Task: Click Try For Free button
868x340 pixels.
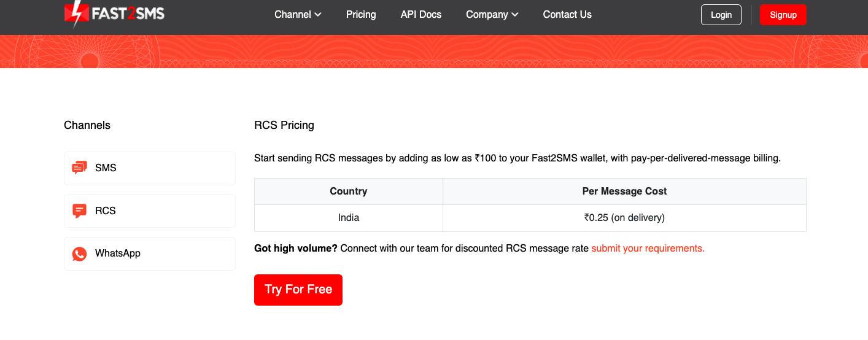Action: pos(298,290)
